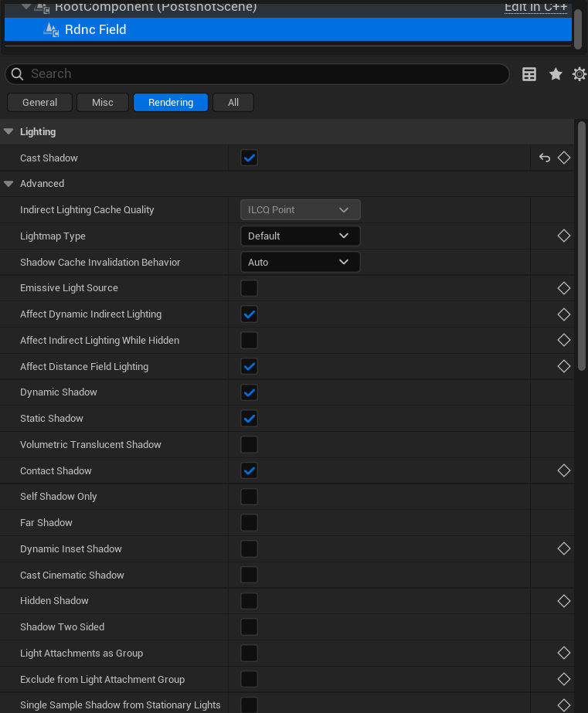Open the Lightmap Type dropdown
This screenshot has width=588, height=713.
[300, 236]
